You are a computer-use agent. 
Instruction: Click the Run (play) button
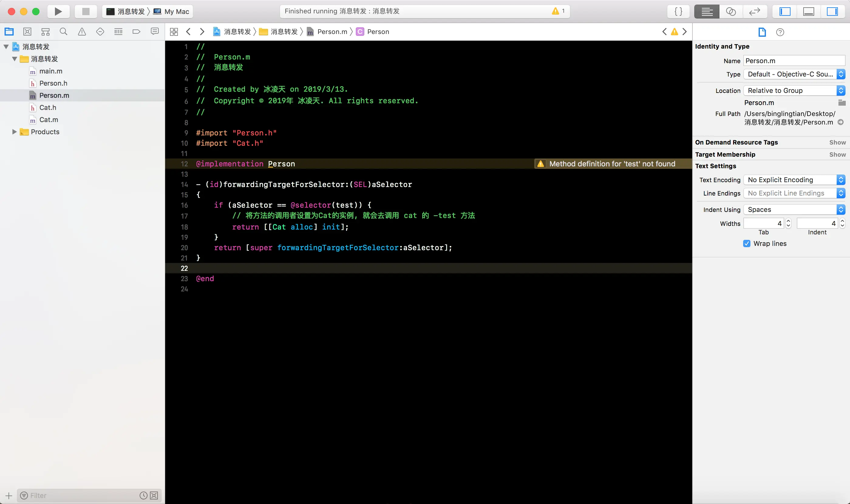pyautogui.click(x=58, y=12)
